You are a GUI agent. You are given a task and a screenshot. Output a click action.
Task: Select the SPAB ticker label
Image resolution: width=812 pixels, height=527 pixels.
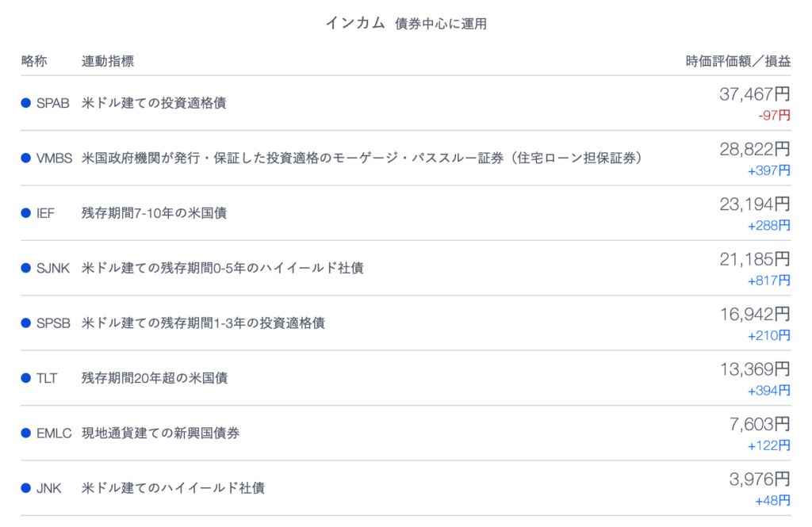click(x=53, y=103)
